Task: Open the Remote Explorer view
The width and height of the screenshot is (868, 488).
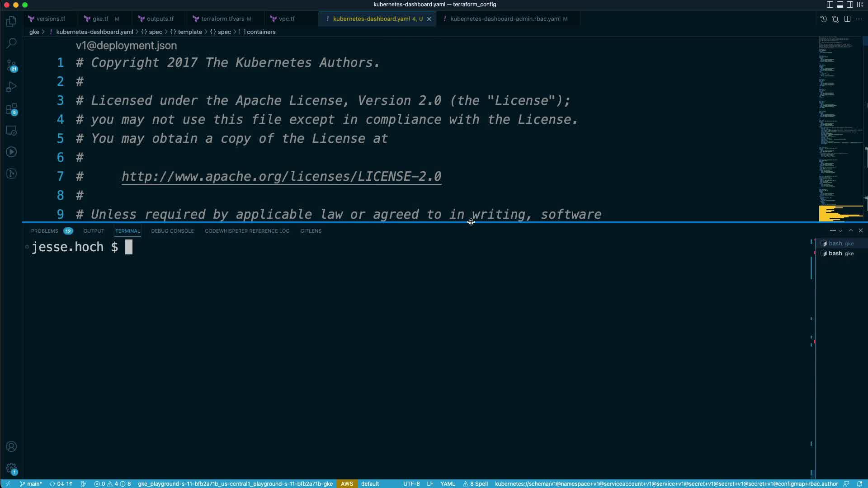Action: (11, 131)
